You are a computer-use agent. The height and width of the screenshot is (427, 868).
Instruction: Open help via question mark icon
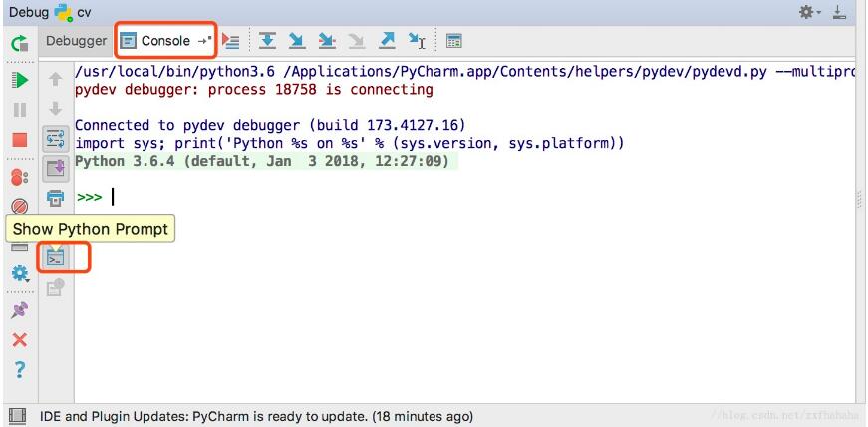[19, 369]
